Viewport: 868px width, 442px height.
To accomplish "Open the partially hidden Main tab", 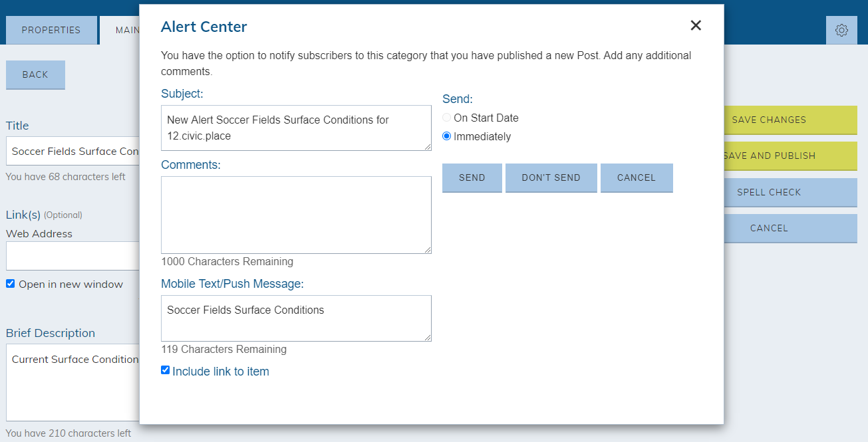I will coord(120,30).
